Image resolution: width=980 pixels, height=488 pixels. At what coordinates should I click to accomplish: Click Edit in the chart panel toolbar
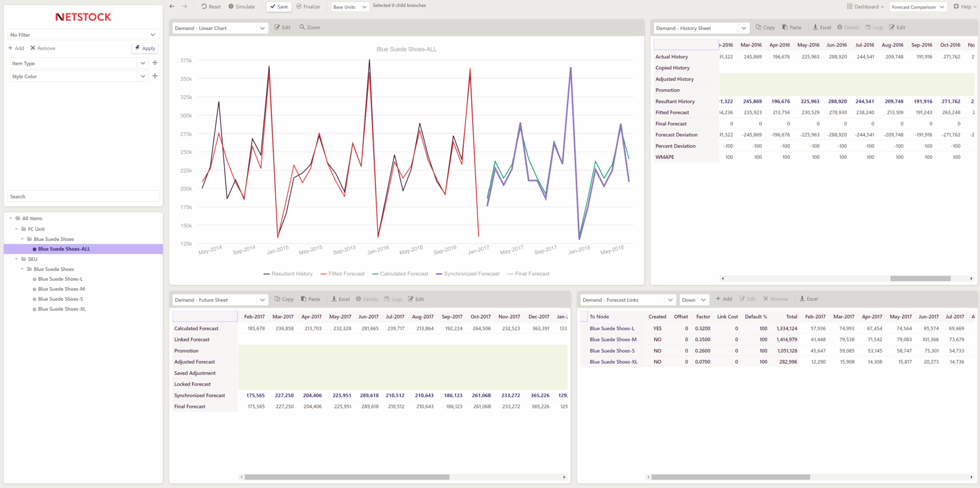click(x=282, y=28)
